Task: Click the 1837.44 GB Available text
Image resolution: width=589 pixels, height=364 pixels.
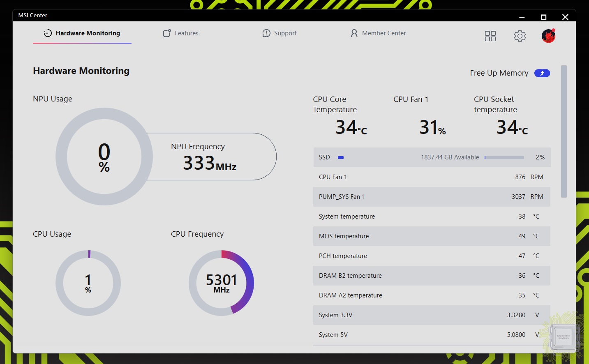Action: (x=450, y=157)
